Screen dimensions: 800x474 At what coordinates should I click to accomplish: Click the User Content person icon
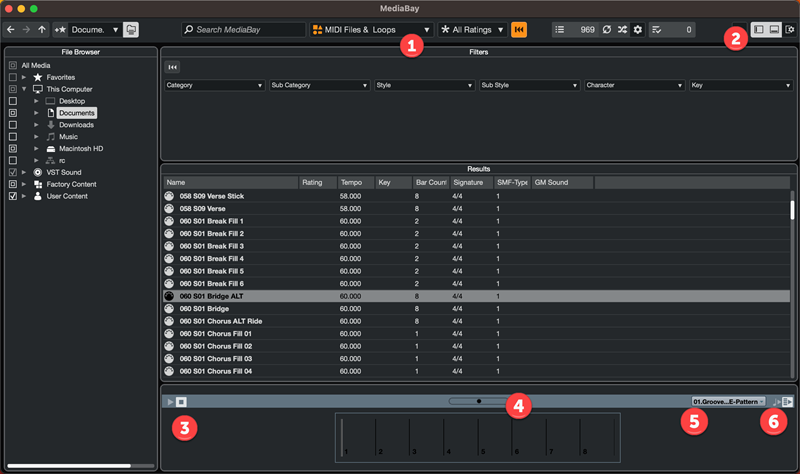point(38,196)
